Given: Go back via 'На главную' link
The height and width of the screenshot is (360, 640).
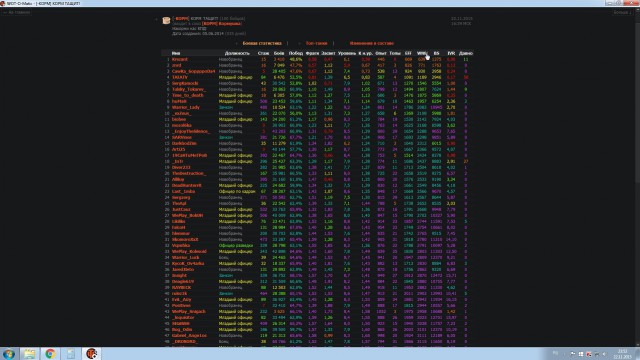Looking at the screenshot, I should point(16,13).
